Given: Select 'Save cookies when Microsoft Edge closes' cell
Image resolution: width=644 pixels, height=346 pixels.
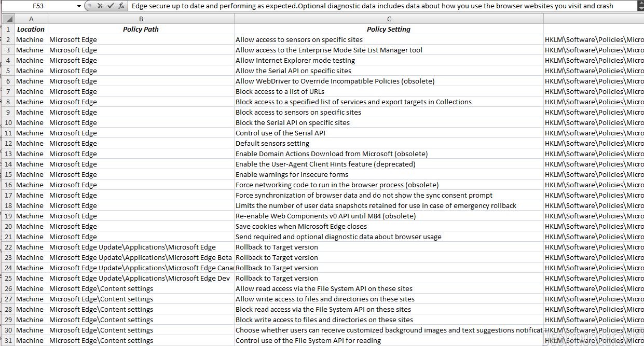Looking at the screenshot, I should tap(389, 226).
